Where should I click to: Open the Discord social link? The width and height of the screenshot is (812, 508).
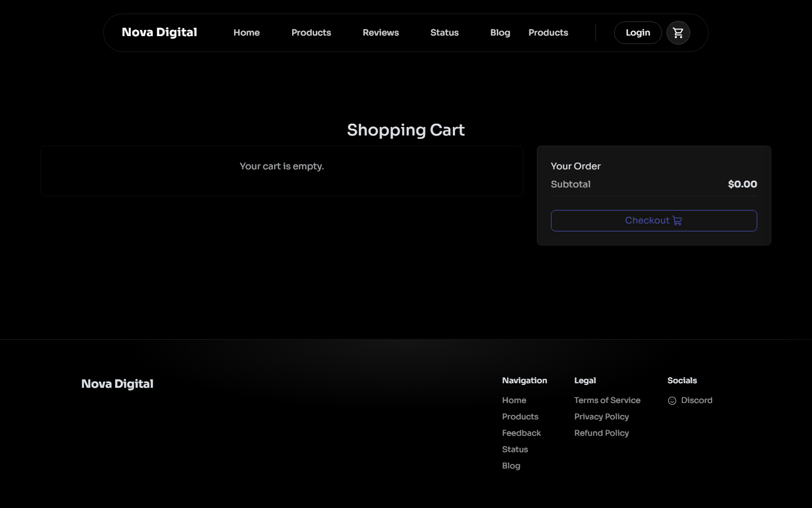pyautogui.click(x=690, y=400)
